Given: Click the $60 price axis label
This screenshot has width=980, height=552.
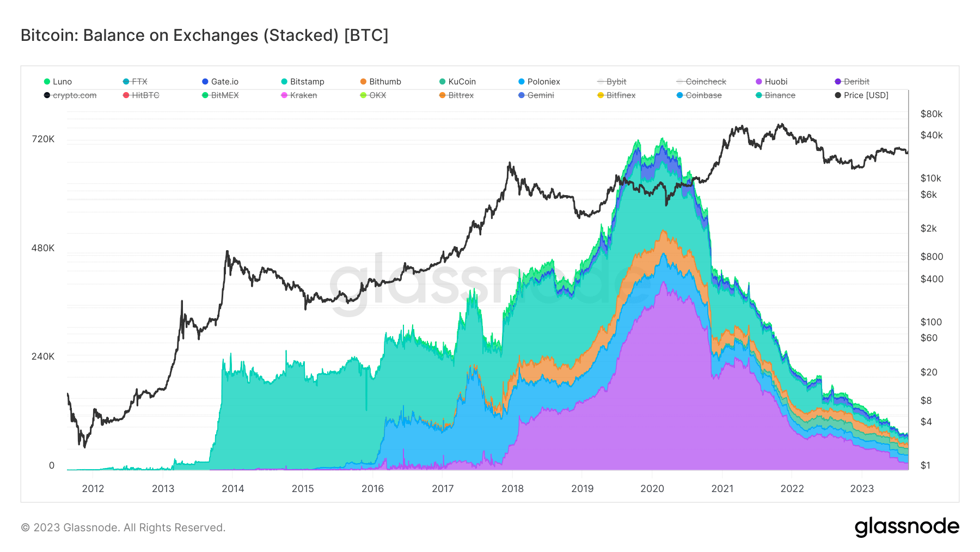Looking at the screenshot, I should pos(929,338).
